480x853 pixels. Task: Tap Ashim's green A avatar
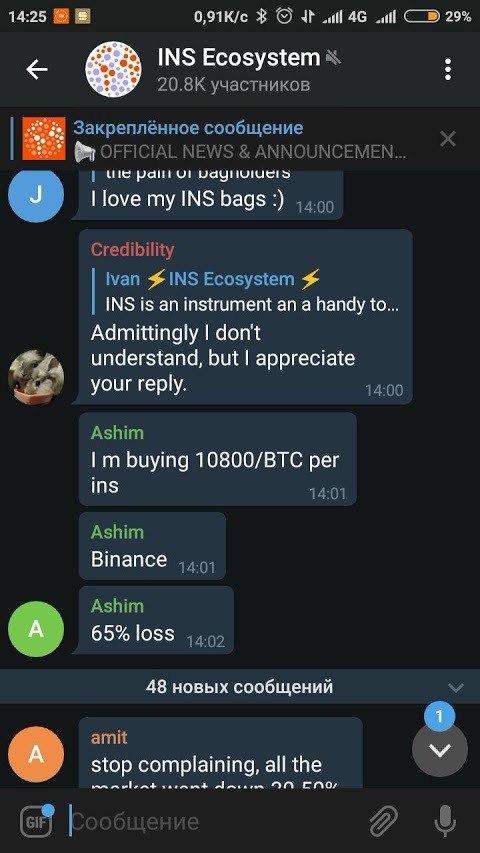36,629
